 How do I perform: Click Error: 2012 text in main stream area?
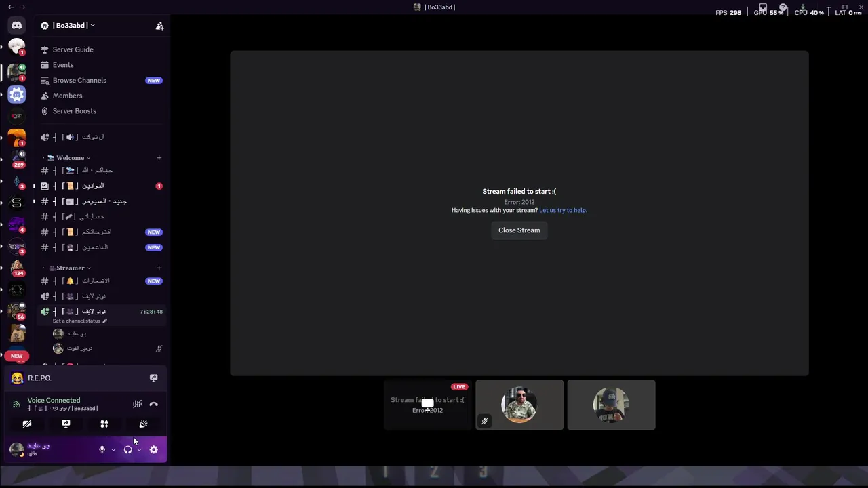[x=519, y=202]
